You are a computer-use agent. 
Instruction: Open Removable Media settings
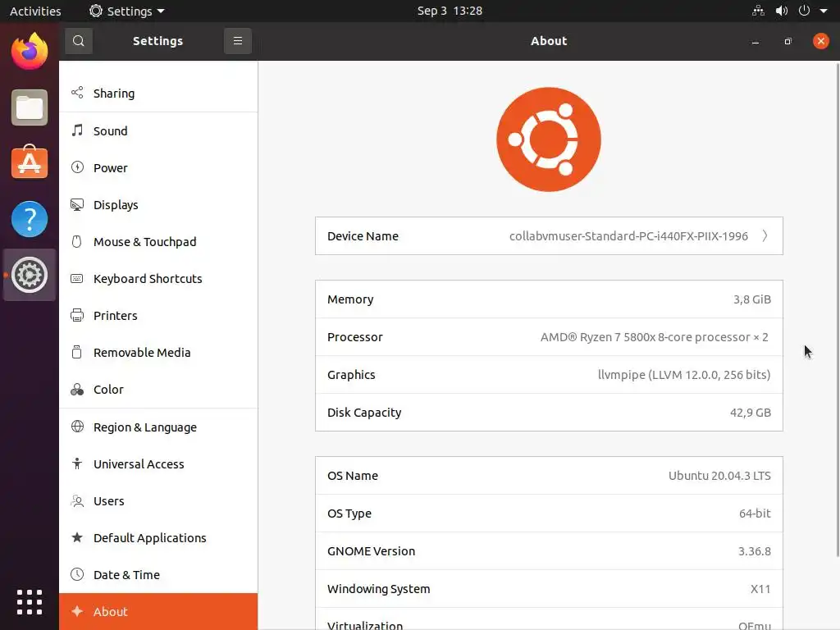[158, 353]
